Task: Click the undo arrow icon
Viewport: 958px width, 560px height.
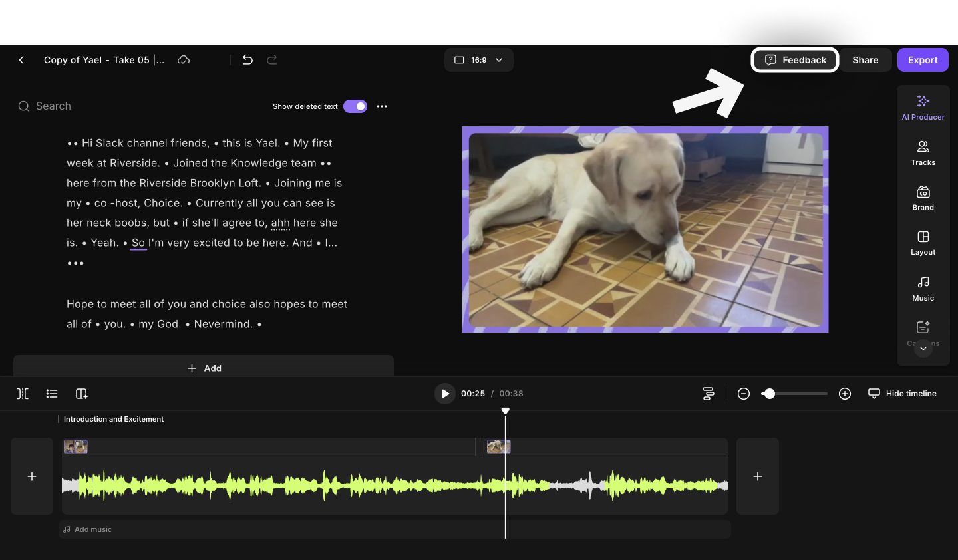Action: (247, 60)
